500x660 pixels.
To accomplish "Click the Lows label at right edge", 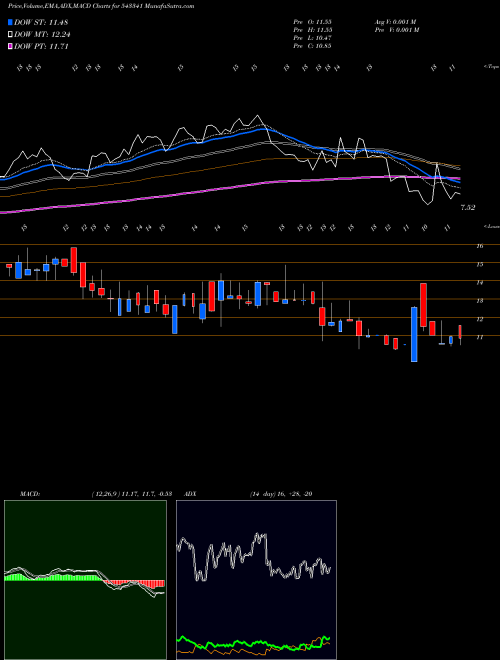I will 492,226.
